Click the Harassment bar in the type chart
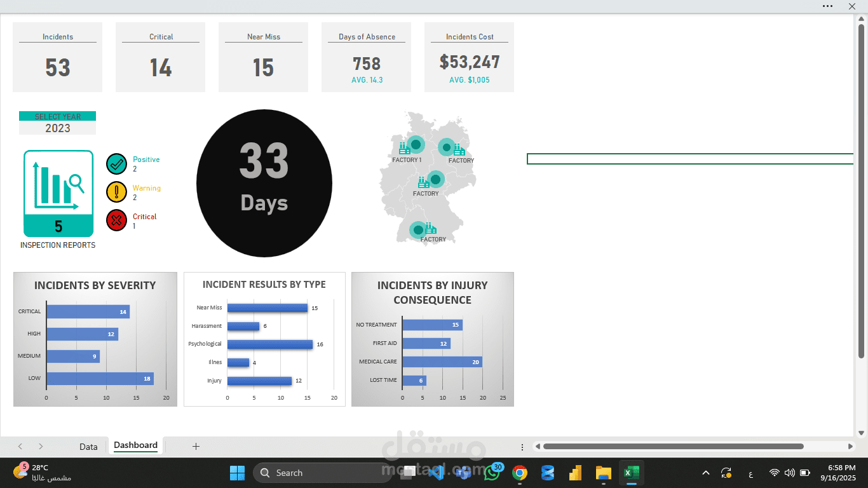Image resolution: width=868 pixels, height=488 pixels. [243, 326]
